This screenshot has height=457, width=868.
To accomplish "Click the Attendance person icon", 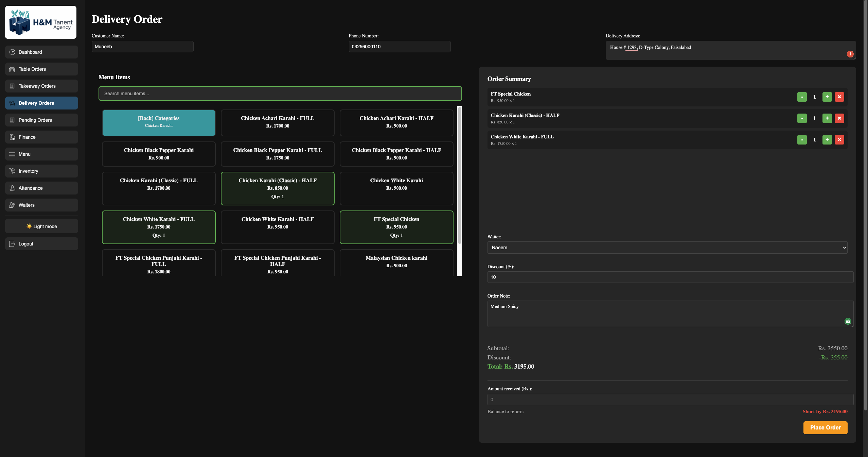I will 12,188.
